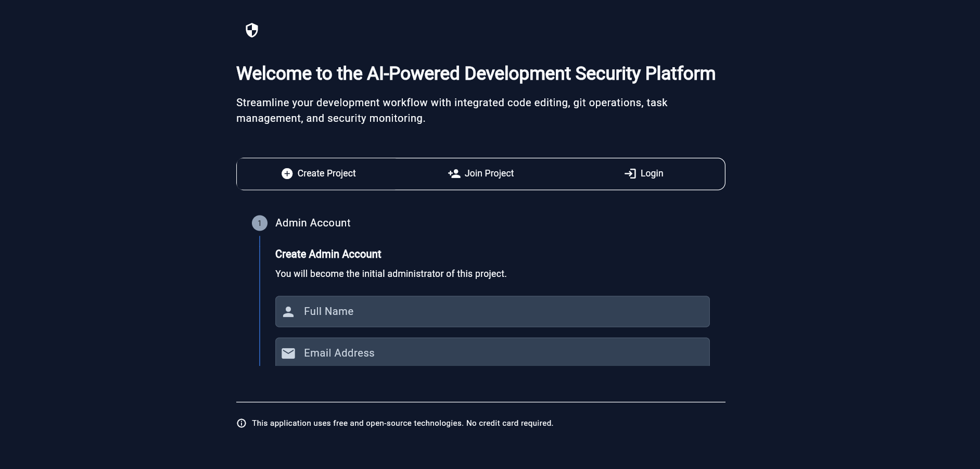Focus the Full Name input field
The width and height of the screenshot is (980, 469).
click(x=500, y=312)
